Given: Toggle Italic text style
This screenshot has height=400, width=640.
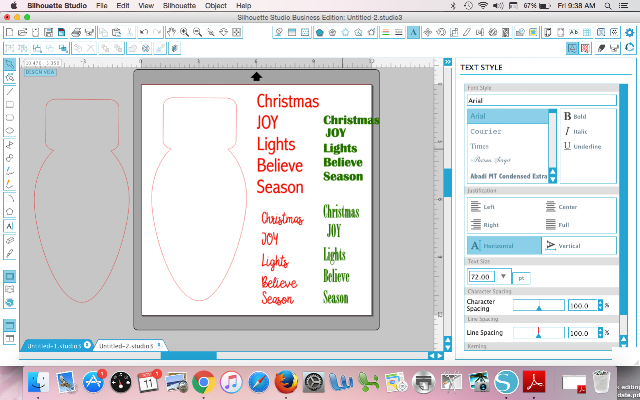Looking at the screenshot, I should tap(576, 131).
